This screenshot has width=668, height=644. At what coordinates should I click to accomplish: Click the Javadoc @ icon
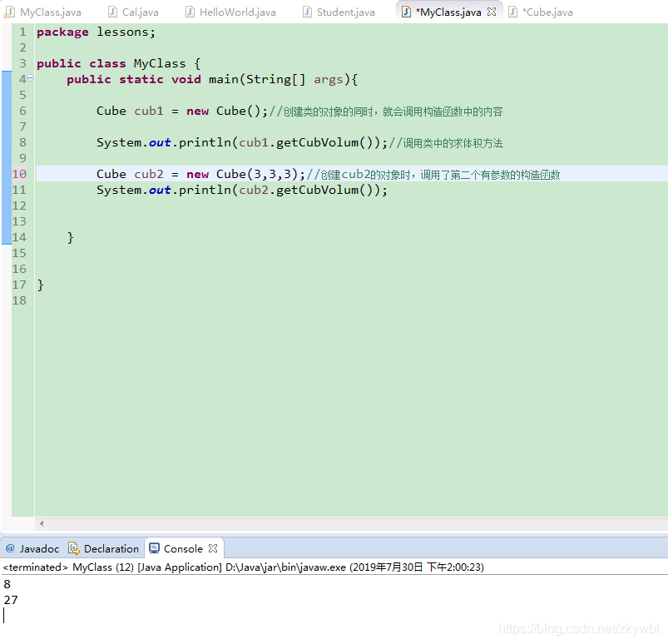(11, 548)
